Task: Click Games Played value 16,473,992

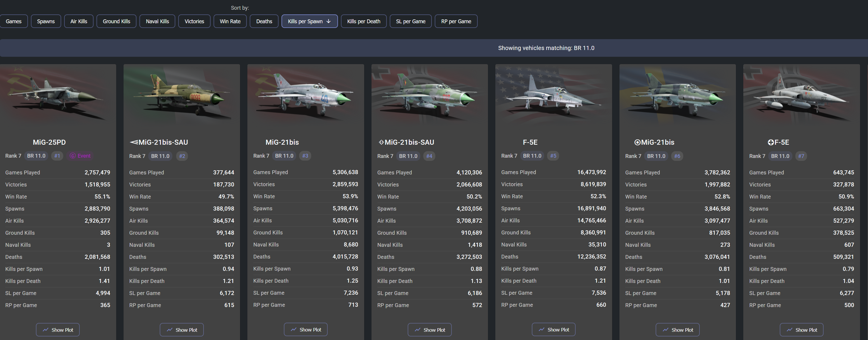Action: 592,172
